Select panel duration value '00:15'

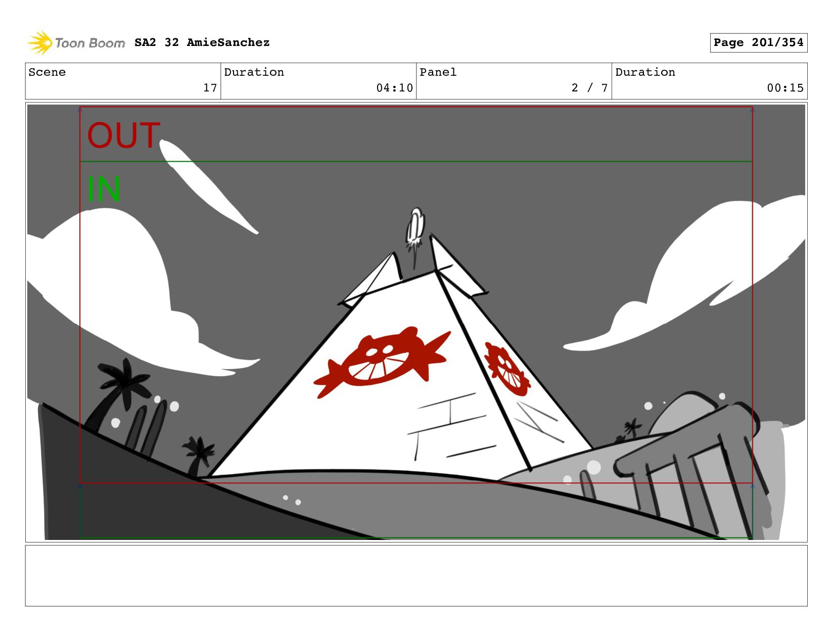click(785, 88)
